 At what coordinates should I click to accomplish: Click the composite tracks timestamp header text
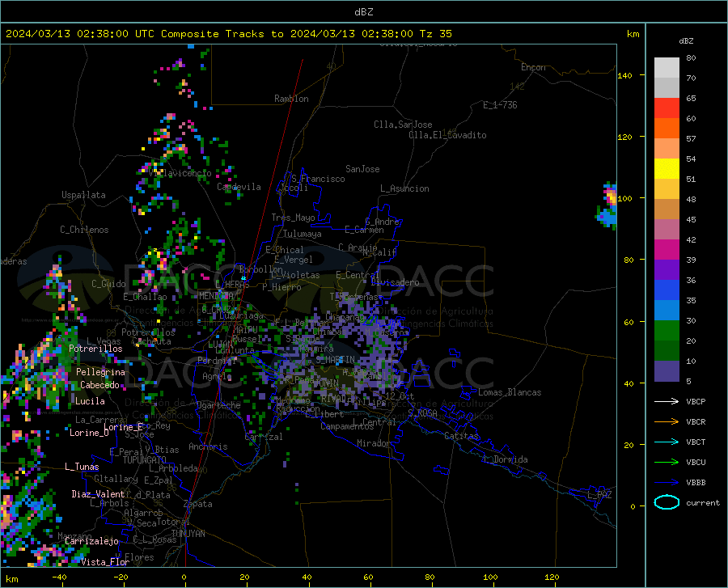click(228, 34)
